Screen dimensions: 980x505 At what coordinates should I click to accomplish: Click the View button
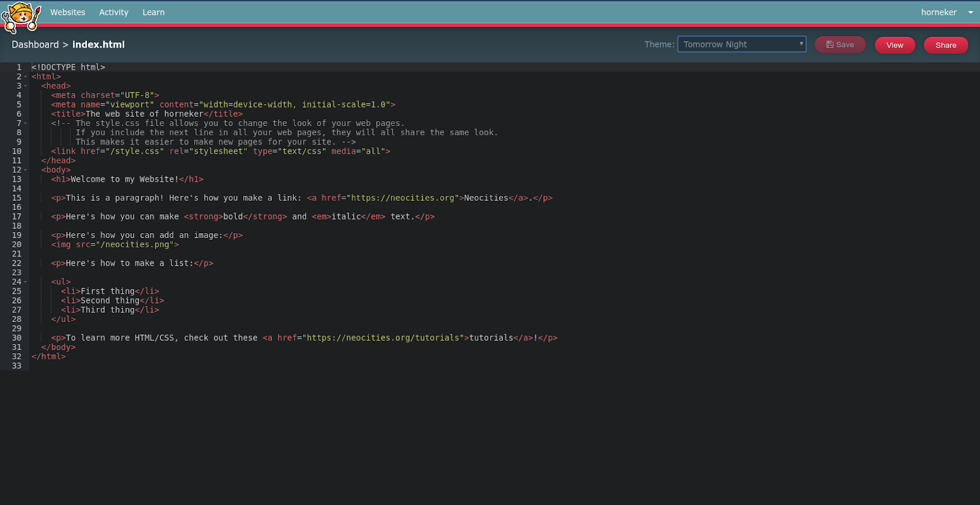[x=895, y=45]
